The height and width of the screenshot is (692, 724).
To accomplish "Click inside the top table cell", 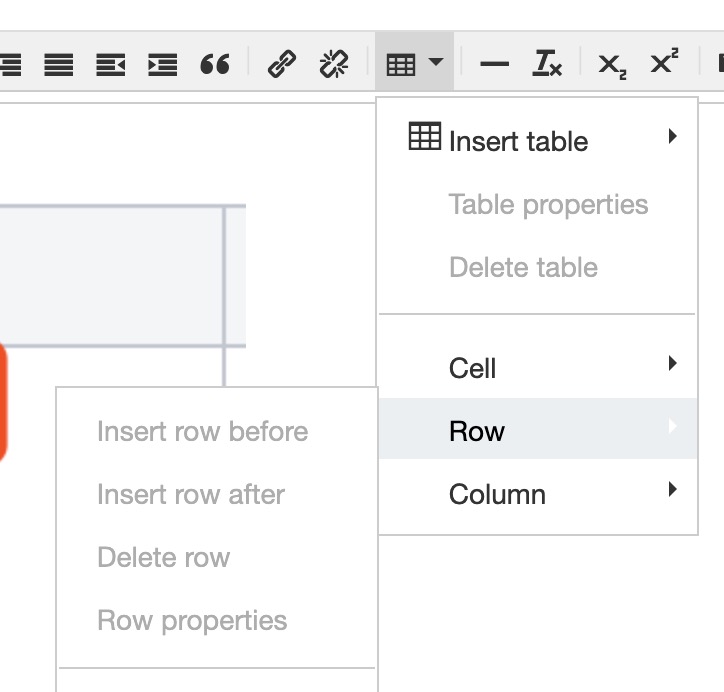I will click(110, 275).
